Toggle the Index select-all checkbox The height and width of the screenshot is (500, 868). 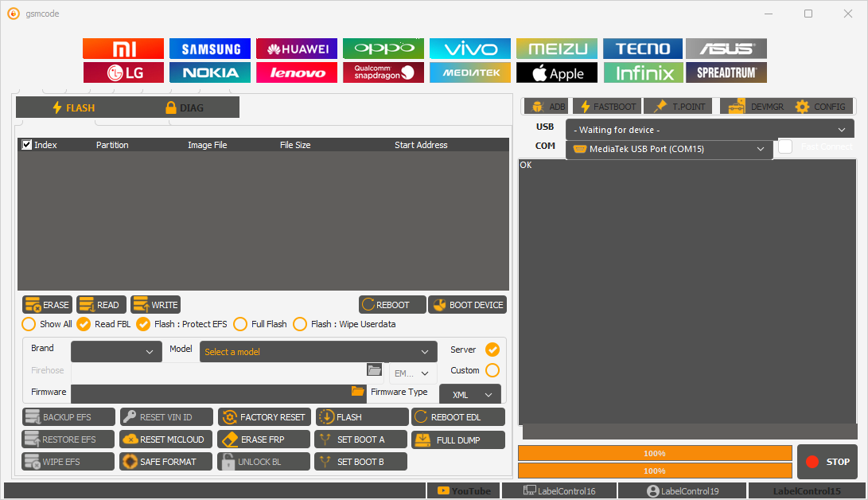click(26, 145)
